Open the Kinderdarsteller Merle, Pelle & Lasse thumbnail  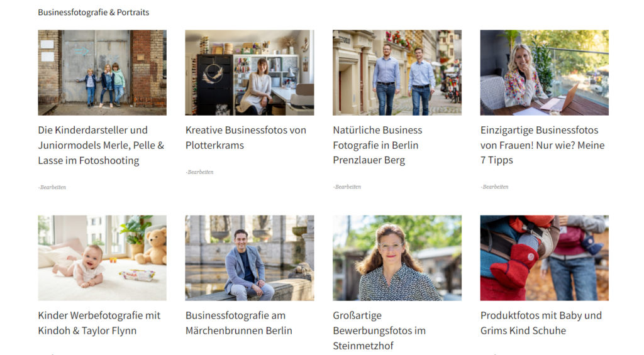point(103,73)
